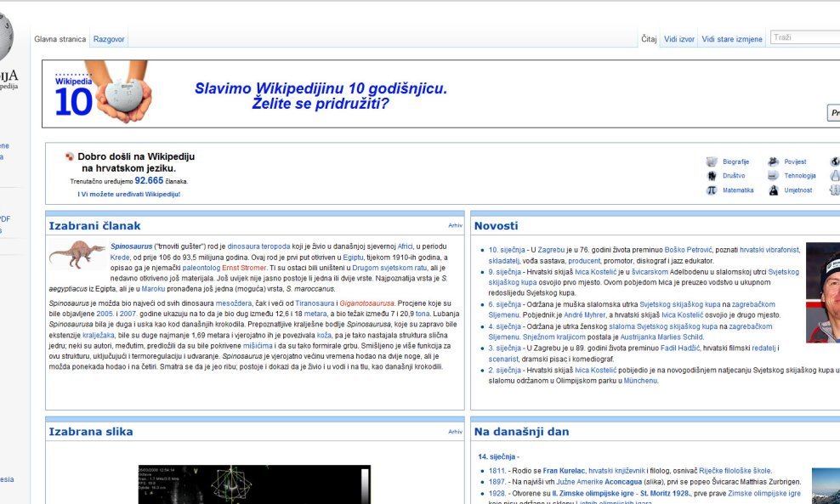Open the 10. siječnja news date link
840x504 pixels.
(507, 250)
